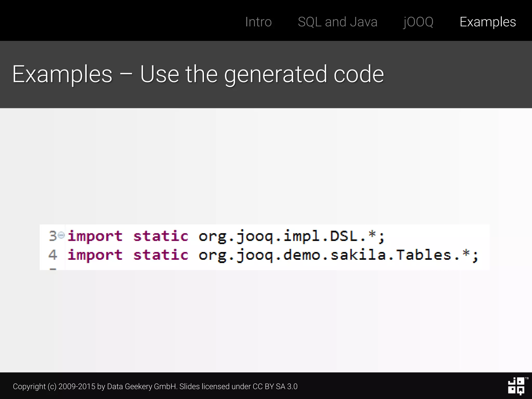Click the jOOQ logo in footer corner
532x399 pixels.
point(516,386)
